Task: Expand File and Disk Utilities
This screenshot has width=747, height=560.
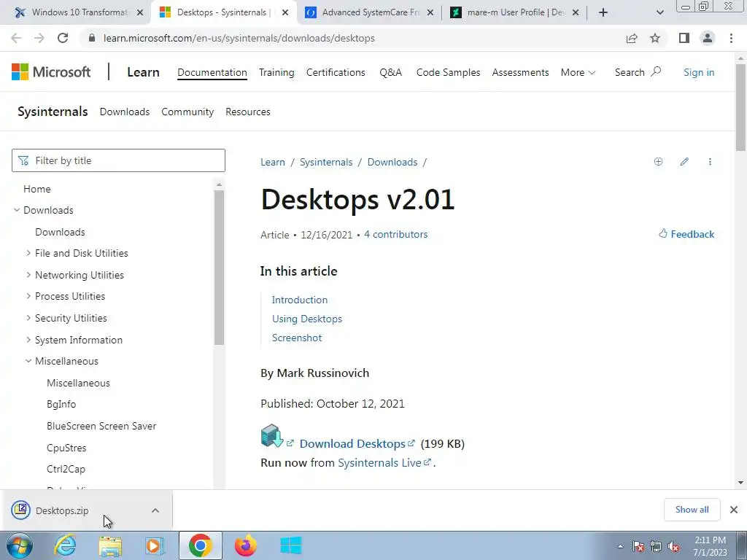Action: (x=28, y=253)
